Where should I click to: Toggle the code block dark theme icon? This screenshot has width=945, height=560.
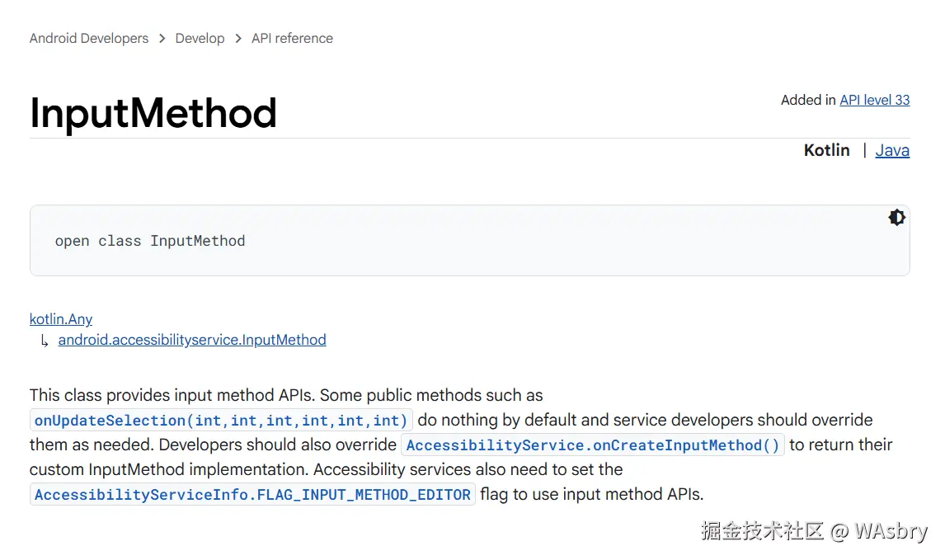(x=896, y=218)
